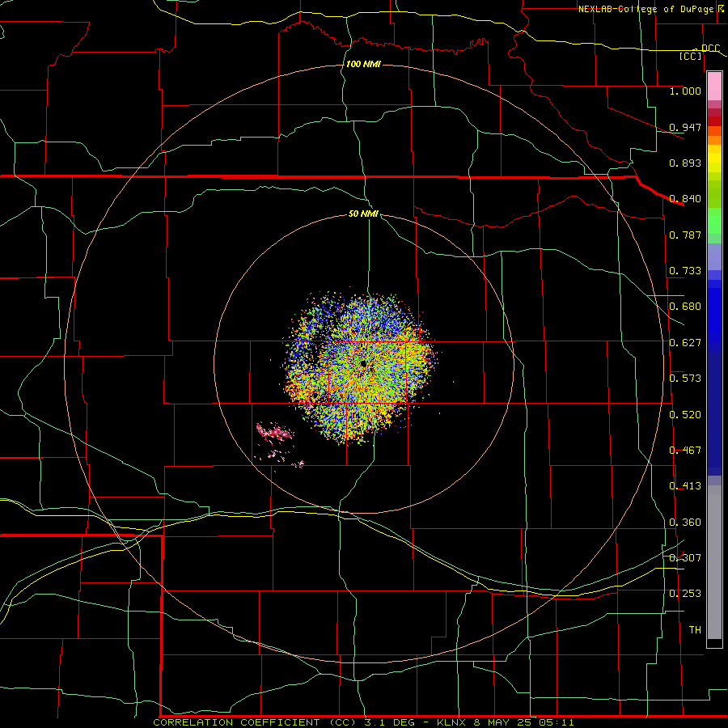Click the "KLNX" radar site identifier

[x=452, y=722]
